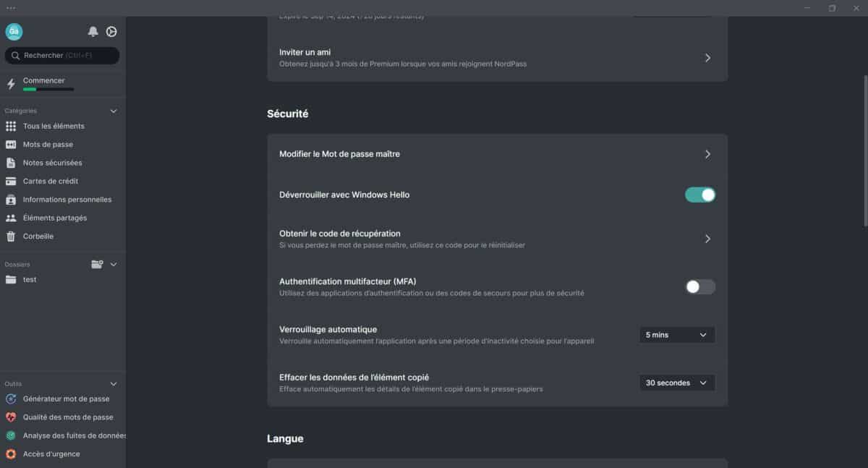Collapse the Catégories section
The height and width of the screenshot is (468, 868).
[x=113, y=111]
